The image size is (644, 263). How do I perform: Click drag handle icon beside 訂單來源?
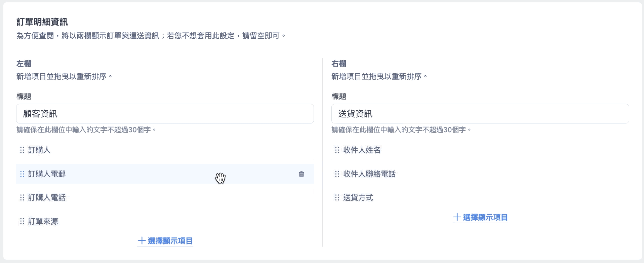22,221
